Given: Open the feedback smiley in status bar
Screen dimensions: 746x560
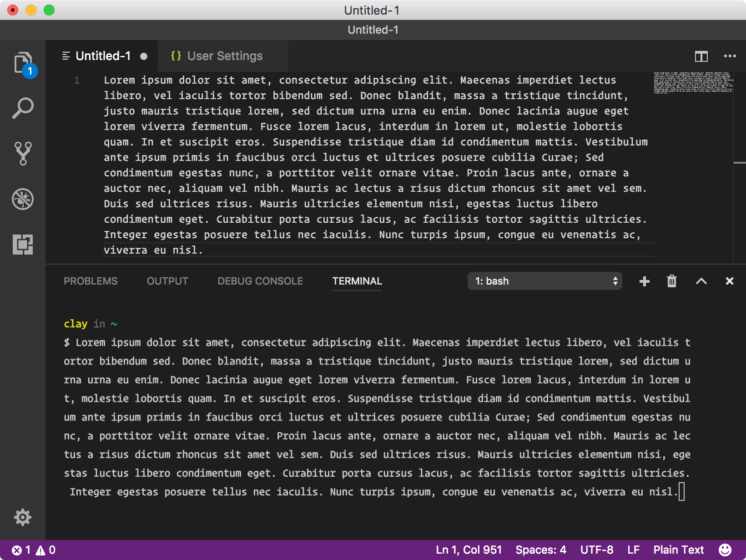Looking at the screenshot, I should (x=726, y=550).
